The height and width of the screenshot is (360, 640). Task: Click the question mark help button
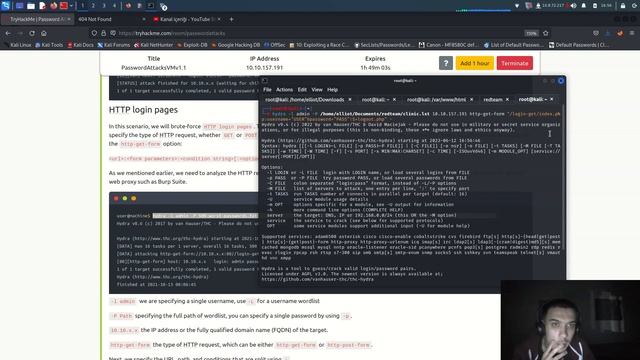446,63
